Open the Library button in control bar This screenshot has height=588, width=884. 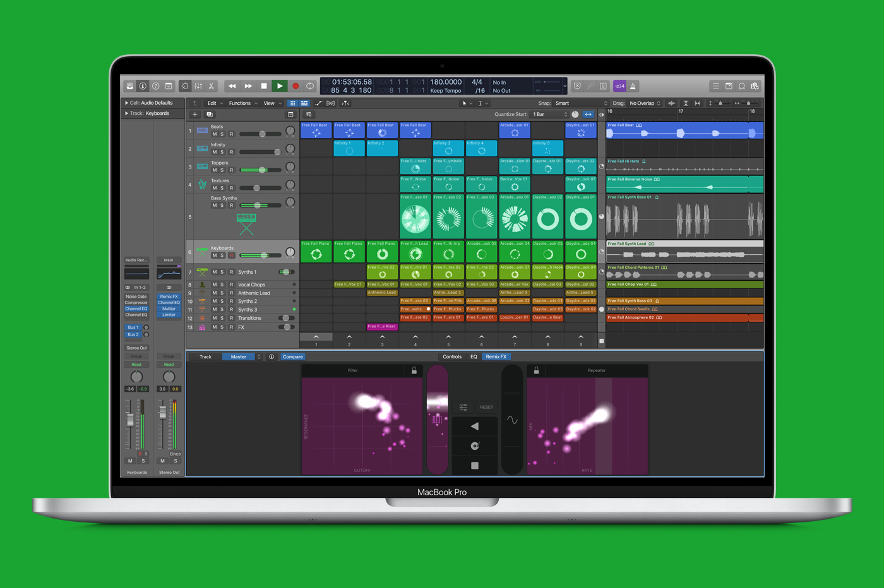tap(130, 86)
